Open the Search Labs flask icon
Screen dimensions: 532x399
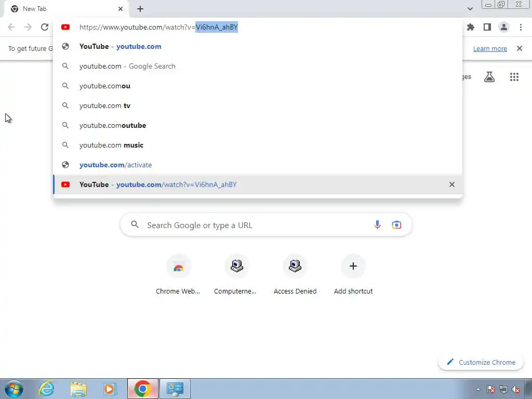pos(489,77)
